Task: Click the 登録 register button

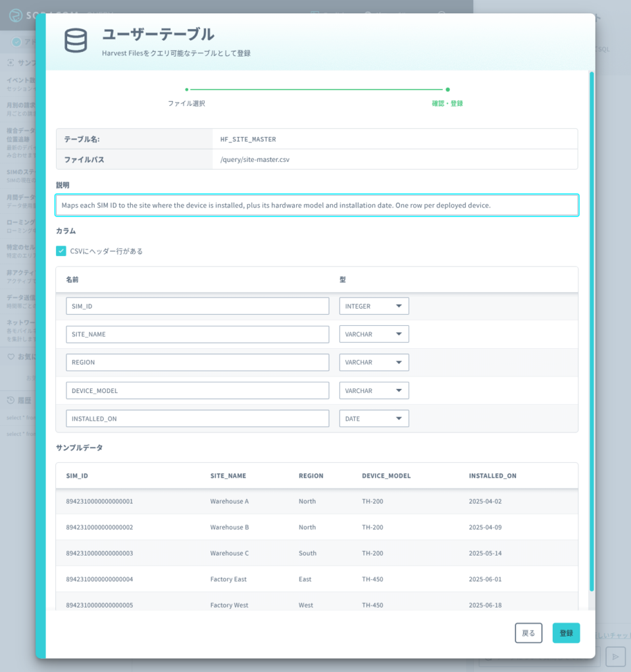Action: click(x=566, y=633)
